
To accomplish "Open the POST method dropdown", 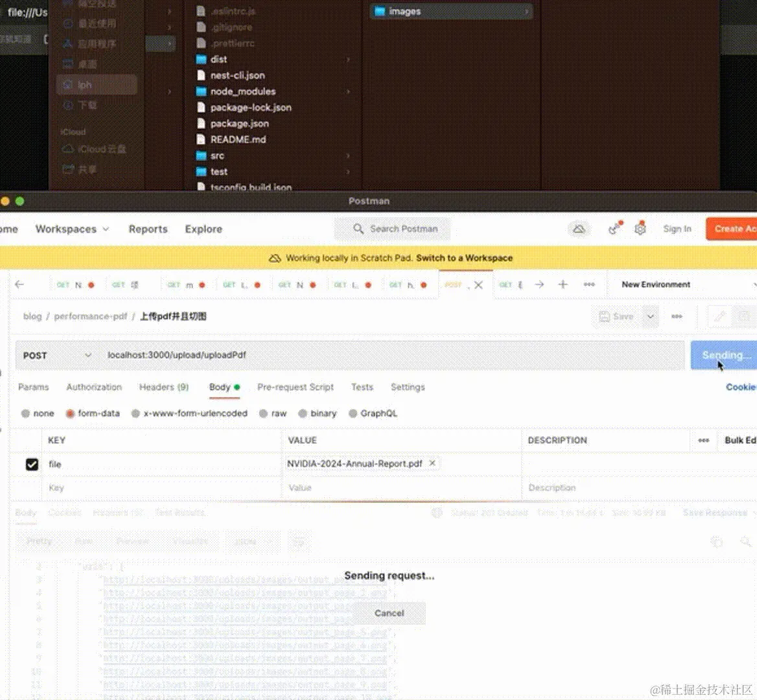I will (x=57, y=355).
